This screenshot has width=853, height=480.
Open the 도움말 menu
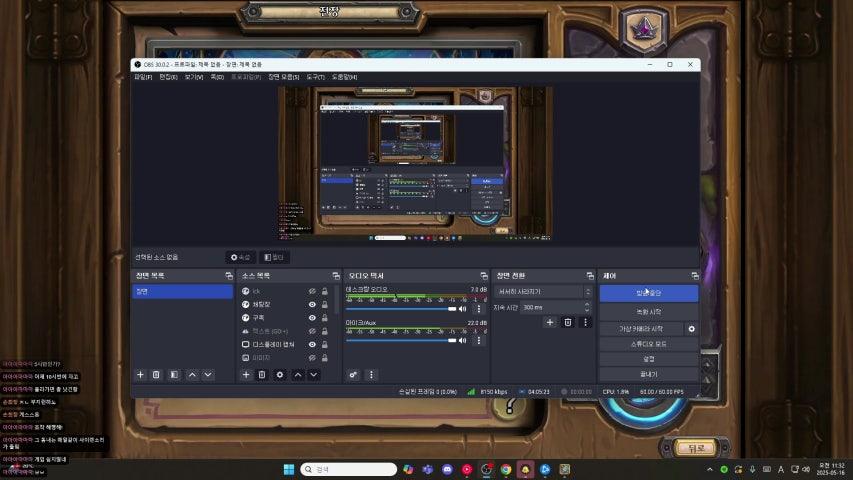coord(344,77)
